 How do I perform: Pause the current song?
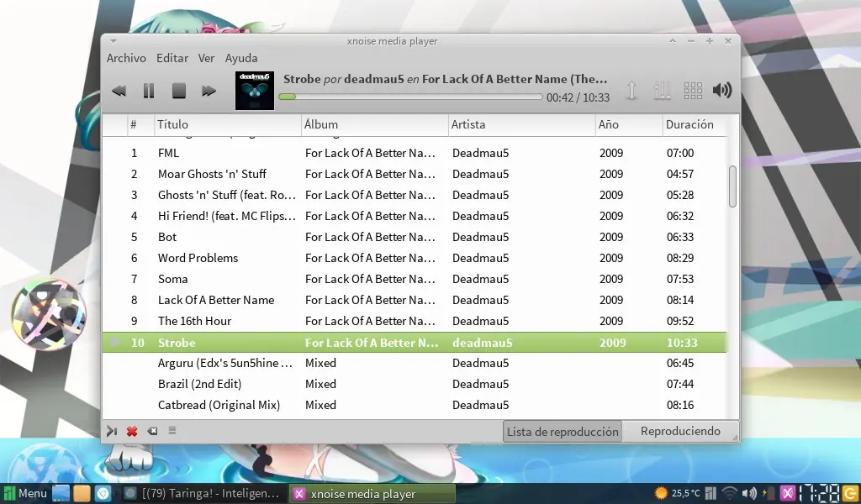149,91
